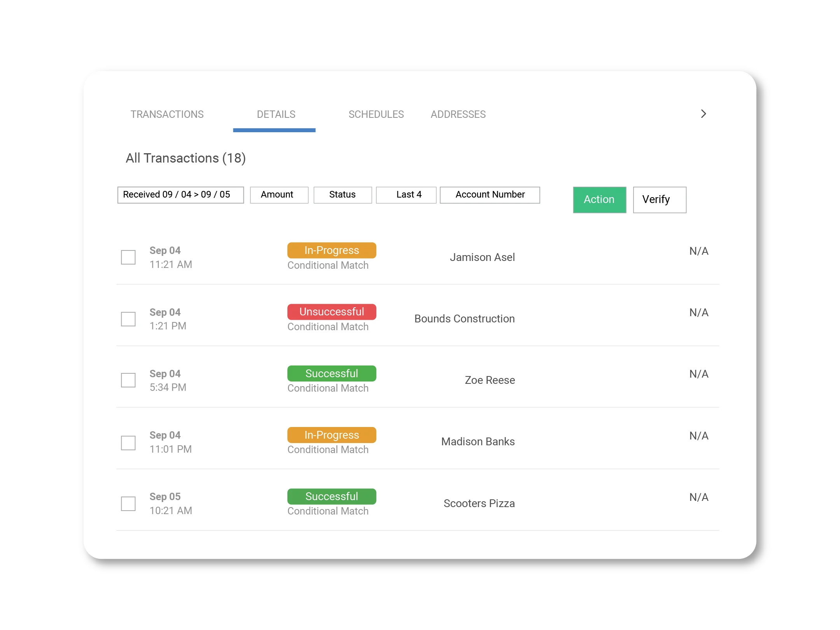
Task: Check the Jamison Asel transaction checkbox
Action: click(128, 257)
